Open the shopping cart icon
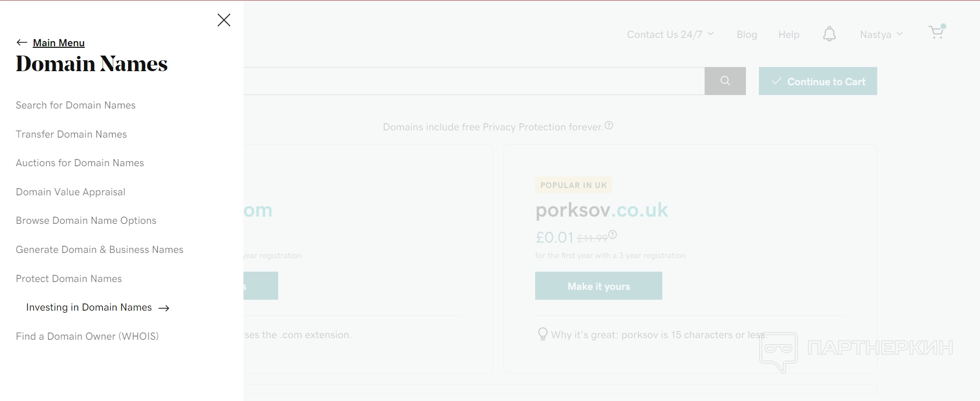The width and height of the screenshot is (980, 401). click(x=937, y=32)
